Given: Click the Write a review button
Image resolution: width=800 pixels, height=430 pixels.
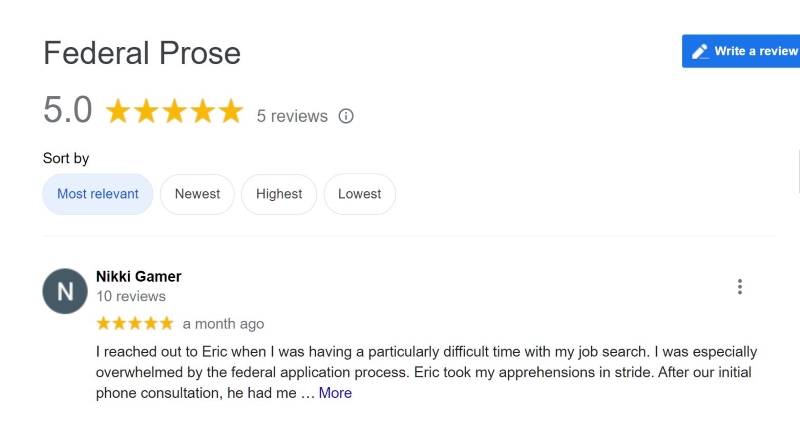Looking at the screenshot, I should coord(741,51).
